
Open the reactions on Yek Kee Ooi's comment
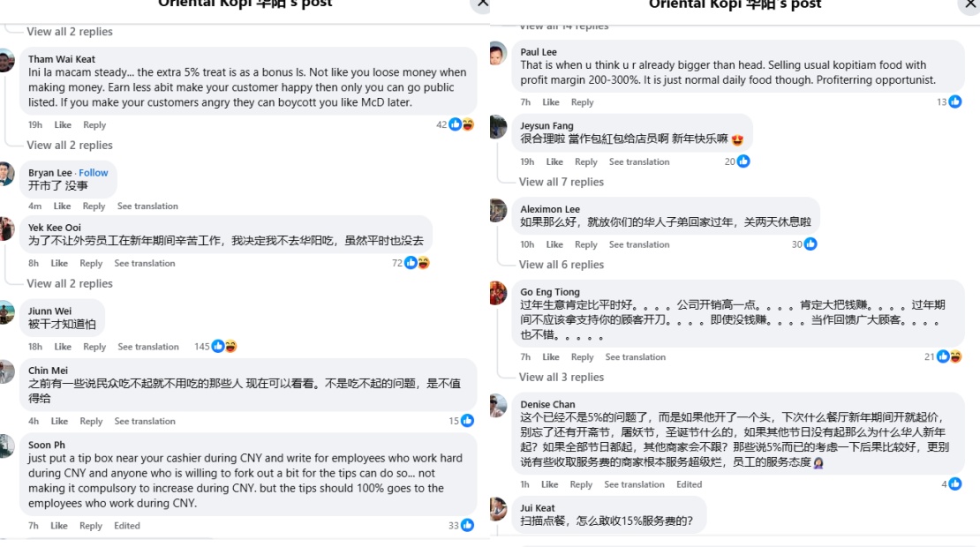(x=417, y=263)
